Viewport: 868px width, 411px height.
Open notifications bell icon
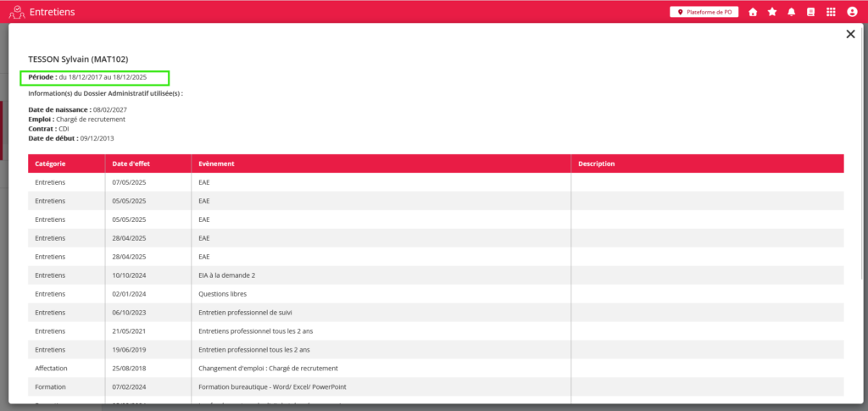click(x=792, y=12)
